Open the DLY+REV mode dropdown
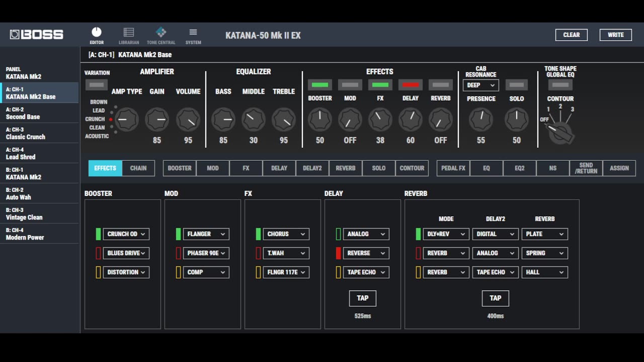This screenshot has width=644, height=362. 446,234
